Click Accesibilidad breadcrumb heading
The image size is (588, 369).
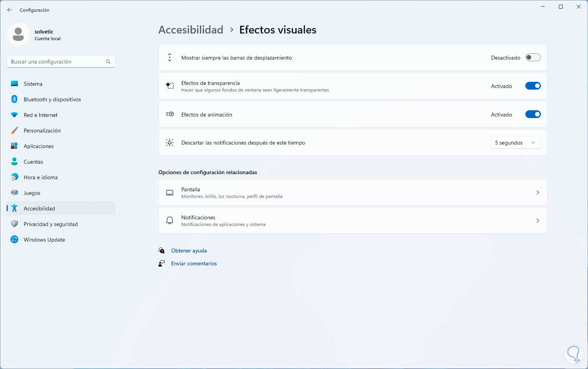pos(191,30)
